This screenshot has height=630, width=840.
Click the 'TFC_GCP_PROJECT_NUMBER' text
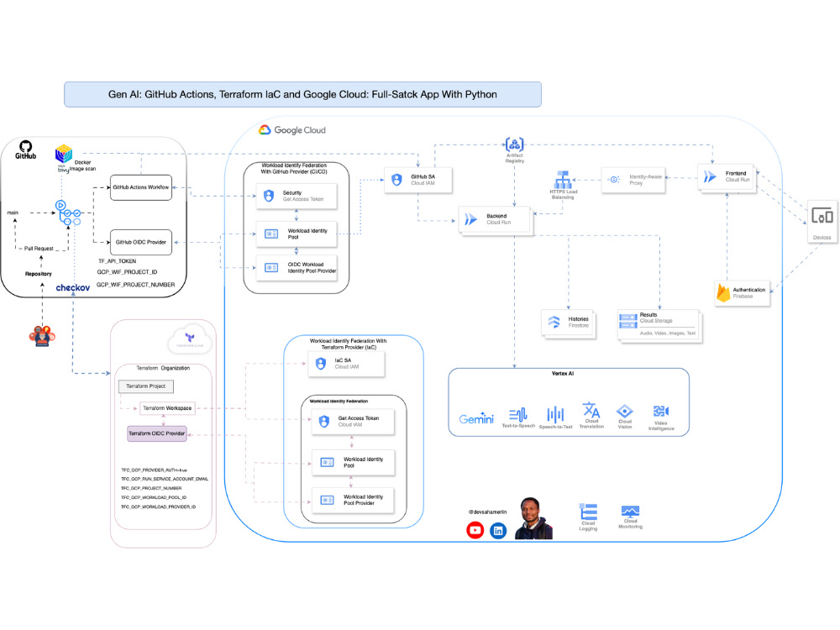pyautogui.click(x=151, y=489)
